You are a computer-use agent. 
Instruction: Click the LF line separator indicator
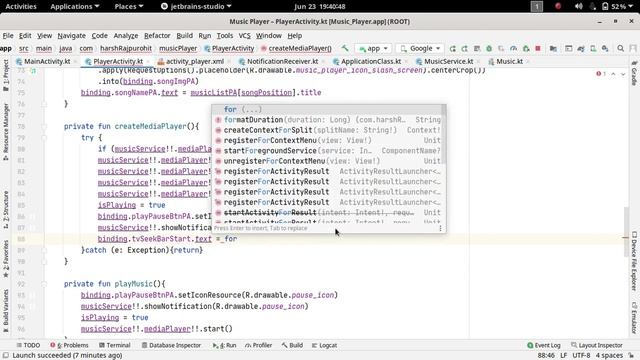[x=564, y=356]
